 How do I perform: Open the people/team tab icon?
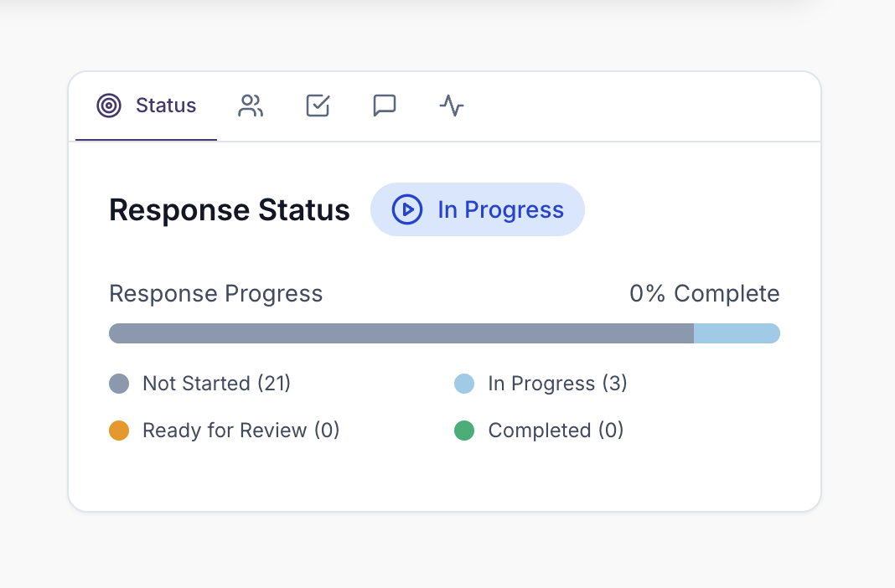pos(251,106)
